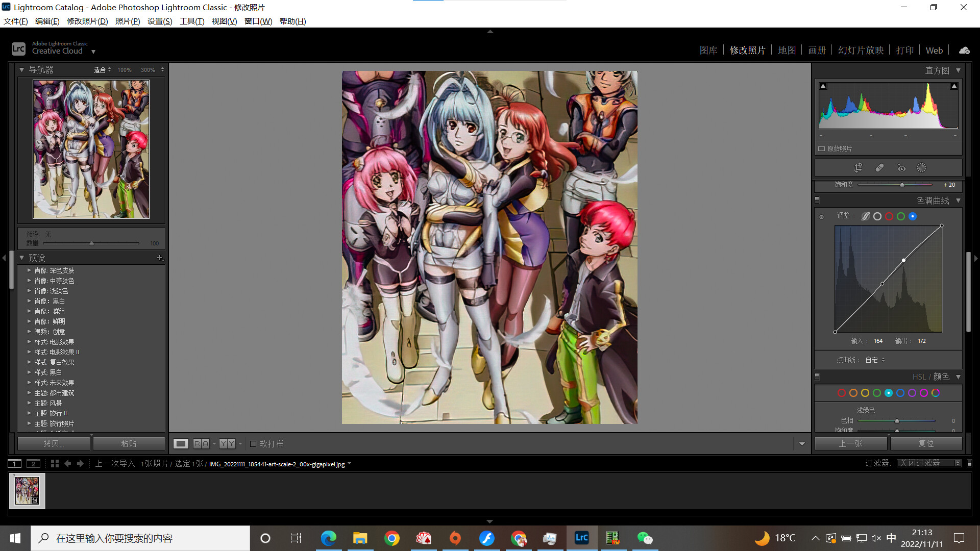Add new preset with plus icon
The height and width of the screenshot is (551, 980).
pos(160,258)
